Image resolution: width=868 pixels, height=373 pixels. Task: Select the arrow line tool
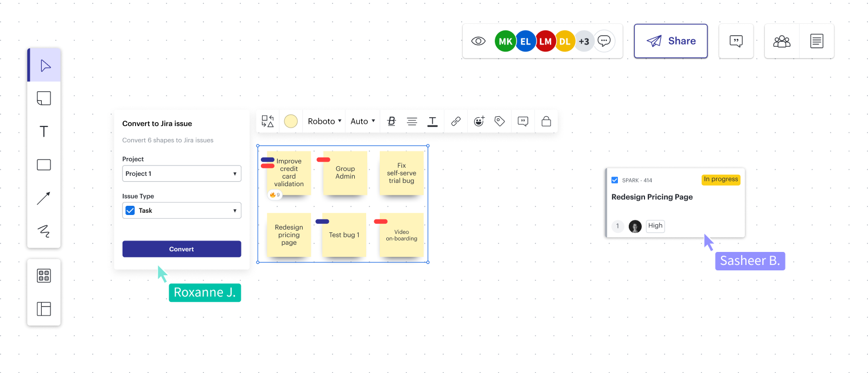44,198
